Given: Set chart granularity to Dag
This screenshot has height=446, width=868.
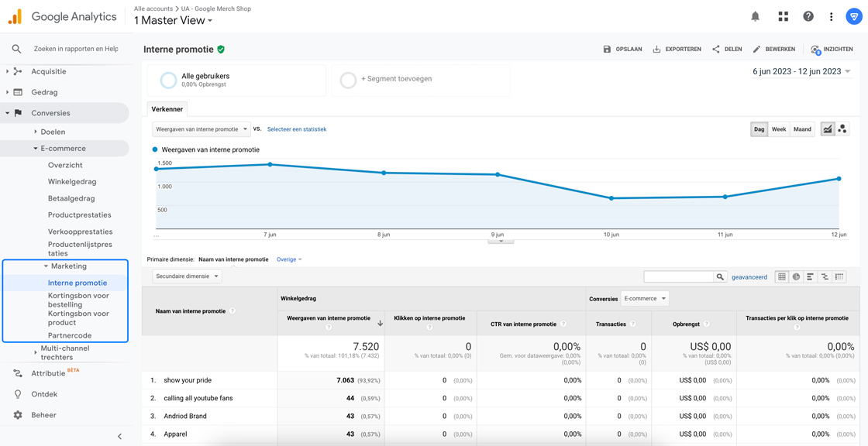Looking at the screenshot, I should coord(759,129).
